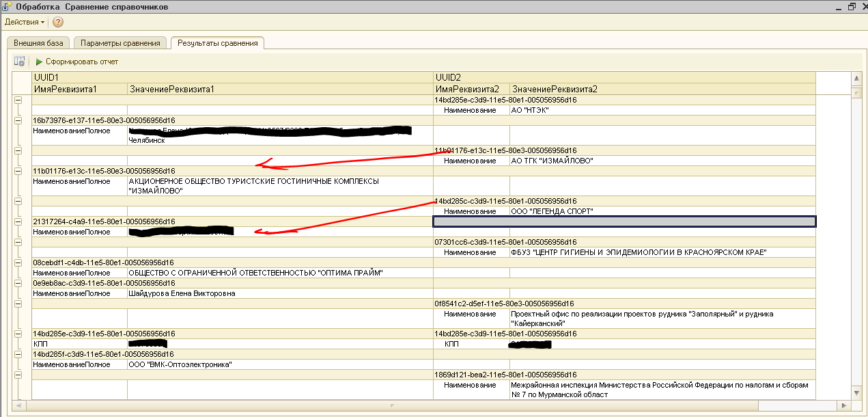Image resolution: width=868 pixels, height=417 pixels.
Task: Collapse the group with АКЦИОНЕРНОЕ ОБЩЕСТВО ТУРИСТСКИЕ entry
Action: (18, 171)
